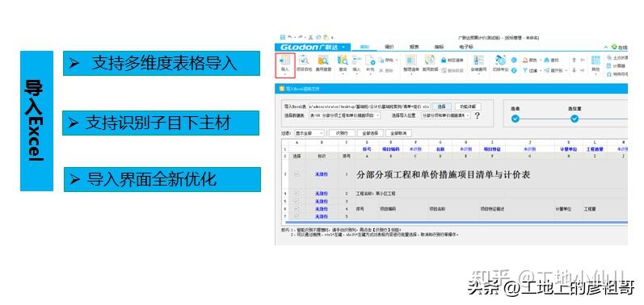
Task: Open the 过滤 显示全部 dropdown
Action: tap(309, 133)
